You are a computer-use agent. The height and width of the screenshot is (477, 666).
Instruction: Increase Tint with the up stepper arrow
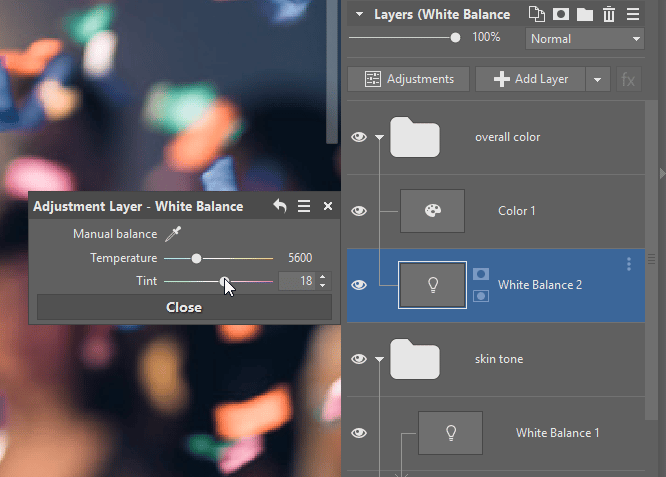point(323,277)
